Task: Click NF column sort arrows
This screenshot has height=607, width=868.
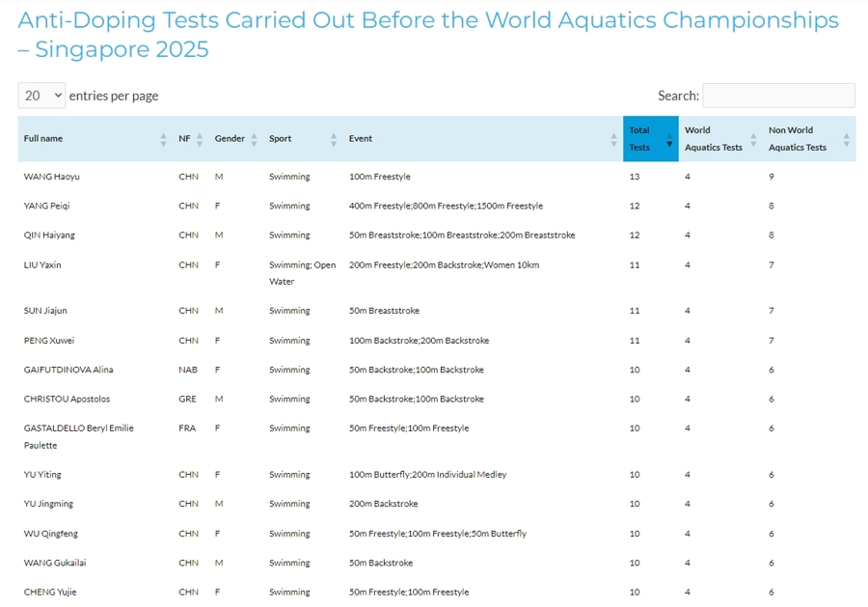Action: (x=200, y=140)
